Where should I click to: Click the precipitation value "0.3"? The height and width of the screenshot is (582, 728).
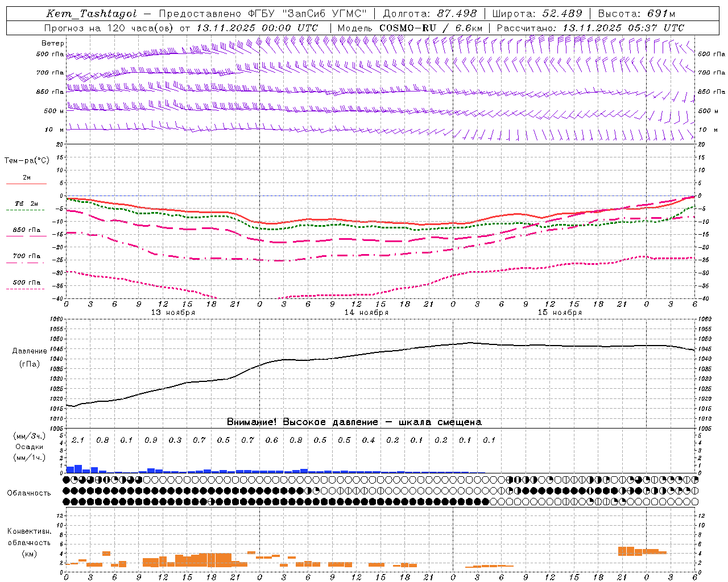175,440
